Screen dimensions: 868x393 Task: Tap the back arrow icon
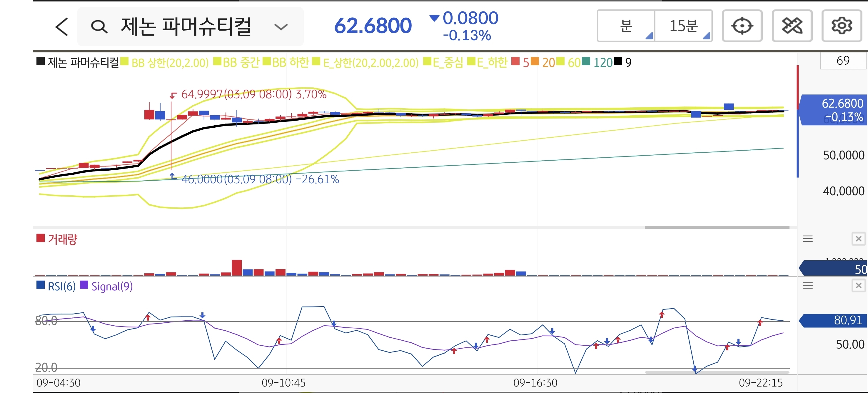(62, 27)
